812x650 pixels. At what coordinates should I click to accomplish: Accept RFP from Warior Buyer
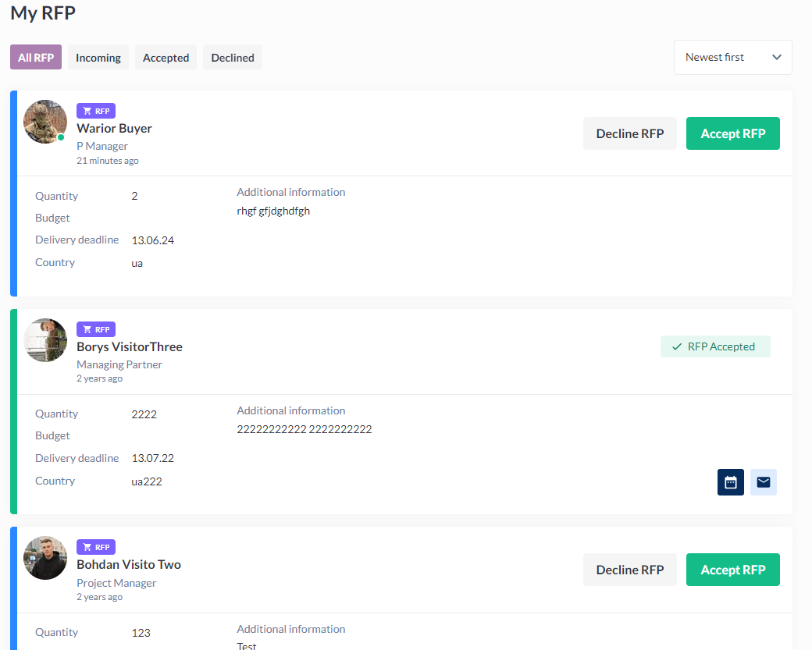click(x=732, y=133)
